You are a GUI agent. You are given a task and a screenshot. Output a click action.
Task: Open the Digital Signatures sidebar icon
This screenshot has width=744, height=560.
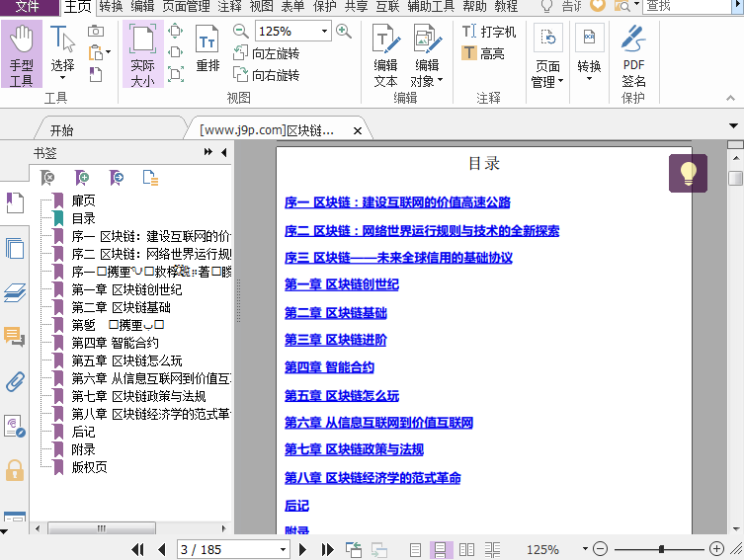click(15, 426)
